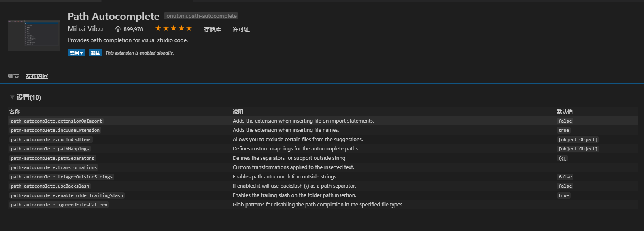Click default value true for enableFolderTrailingSlash
This screenshot has height=231, width=644.
click(564, 195)
